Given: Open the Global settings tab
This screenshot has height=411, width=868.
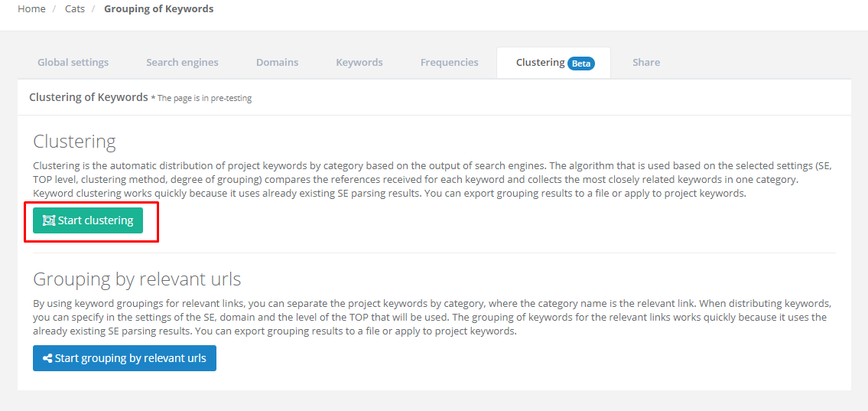Looking at the screenshot, I should (x=73, y=63).
